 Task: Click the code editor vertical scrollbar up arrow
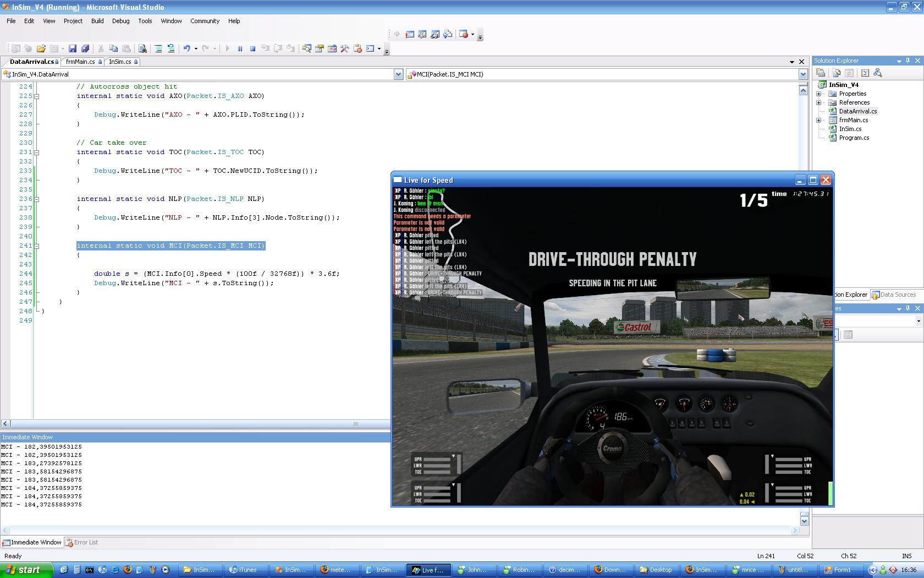click(x=804, y=91)
